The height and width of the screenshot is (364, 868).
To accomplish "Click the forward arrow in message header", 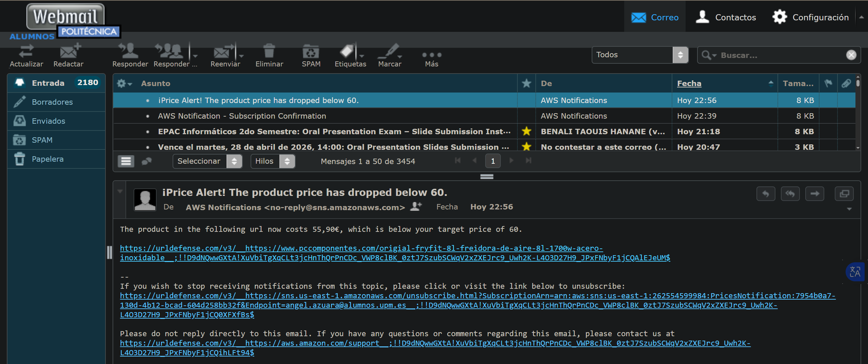I will point(814,194).
